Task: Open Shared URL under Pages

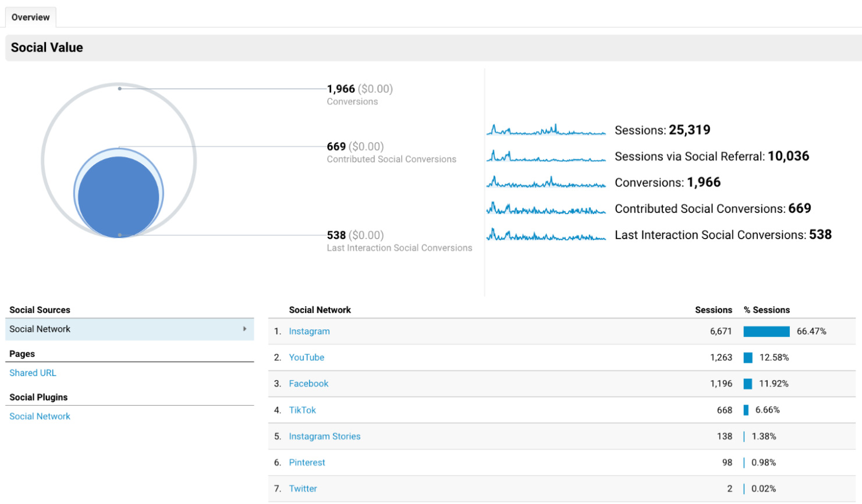Action: click(33, 372)
